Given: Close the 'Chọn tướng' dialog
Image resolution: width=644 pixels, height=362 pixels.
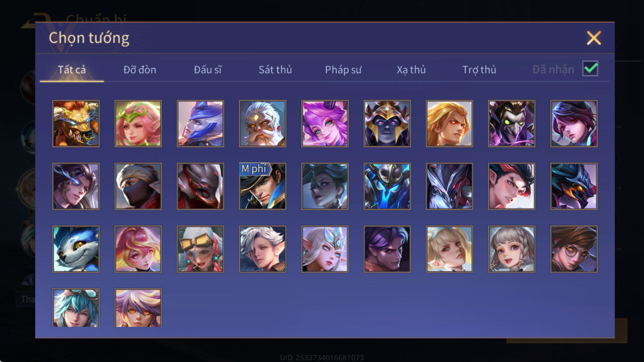Looking at the screenshot, I should (x=594, y=38).
